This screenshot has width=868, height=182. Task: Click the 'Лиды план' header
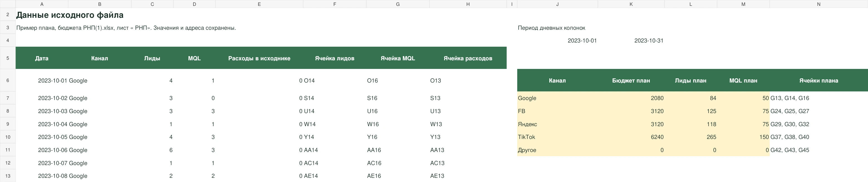point(690,80)
